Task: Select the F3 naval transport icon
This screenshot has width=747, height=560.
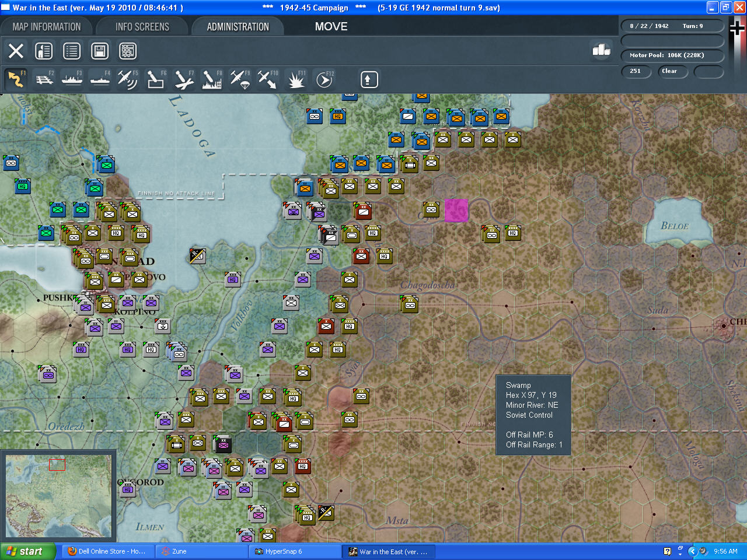Action: tap(72, 79)
